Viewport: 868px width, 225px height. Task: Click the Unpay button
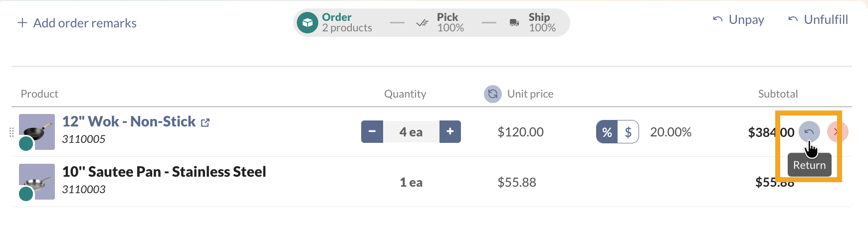[x=739, y=20]
